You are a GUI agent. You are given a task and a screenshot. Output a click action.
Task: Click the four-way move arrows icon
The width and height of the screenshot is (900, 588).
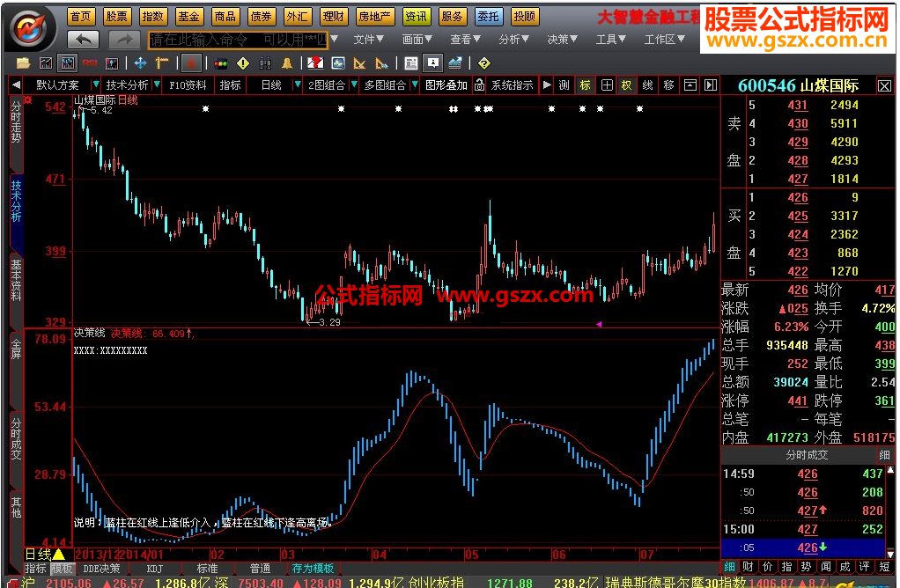(140, 63)
